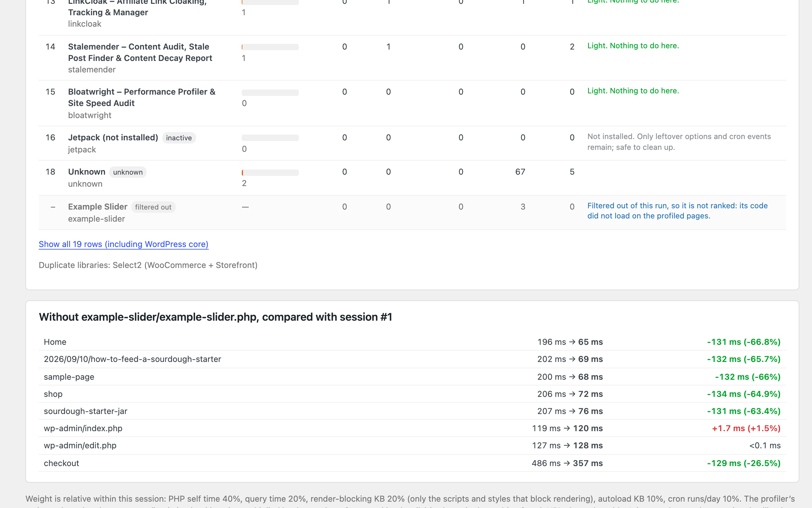Click the 'unknown' badge on row 18
The width and height of the screenshot is (812, 508).
pos(128,172)
